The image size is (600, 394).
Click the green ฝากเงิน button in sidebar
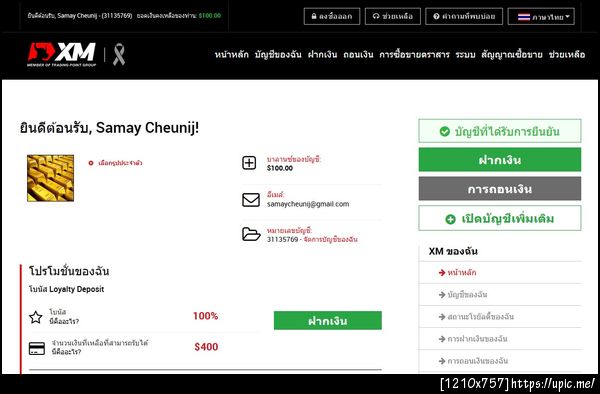point(500,160)
